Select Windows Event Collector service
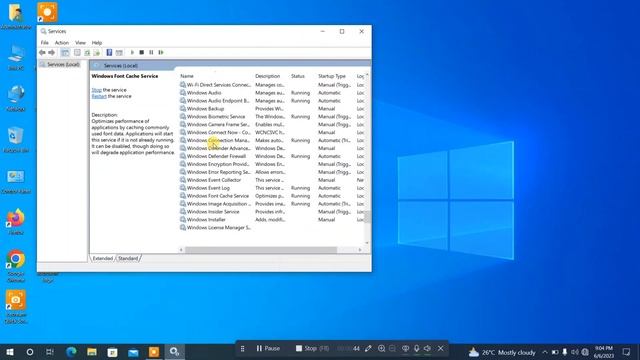Image resolution: width=640 pixels, height=360 pixels. [x=271, y=180]
